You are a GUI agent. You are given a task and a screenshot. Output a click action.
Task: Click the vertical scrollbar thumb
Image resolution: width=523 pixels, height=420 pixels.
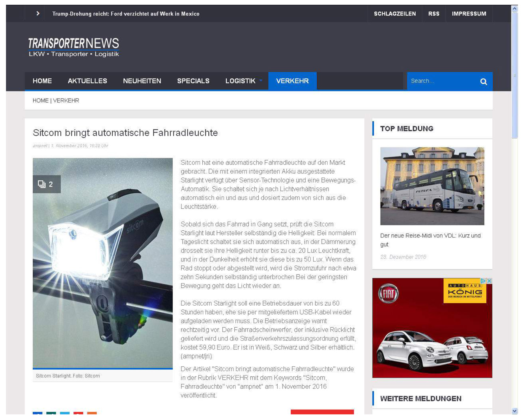[514, 75]
